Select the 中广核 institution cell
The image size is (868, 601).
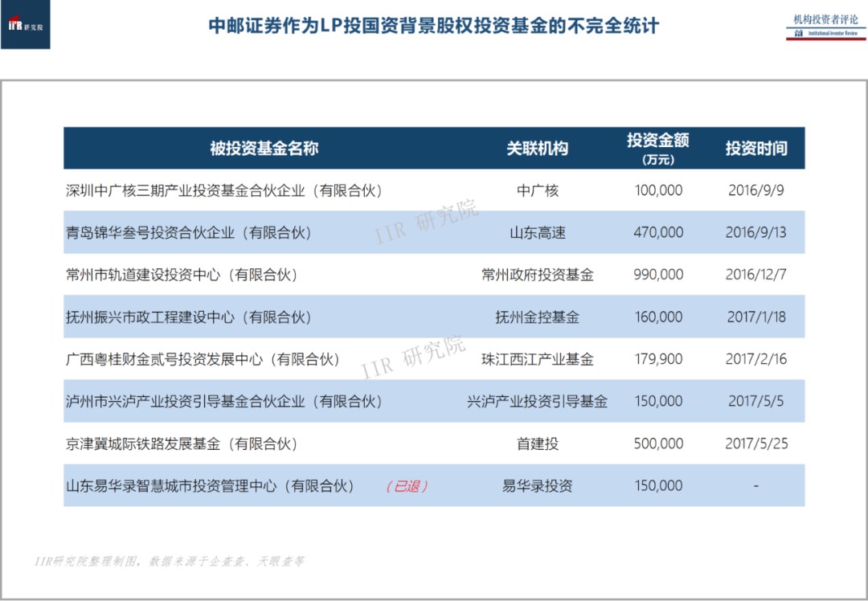(538, 190)
